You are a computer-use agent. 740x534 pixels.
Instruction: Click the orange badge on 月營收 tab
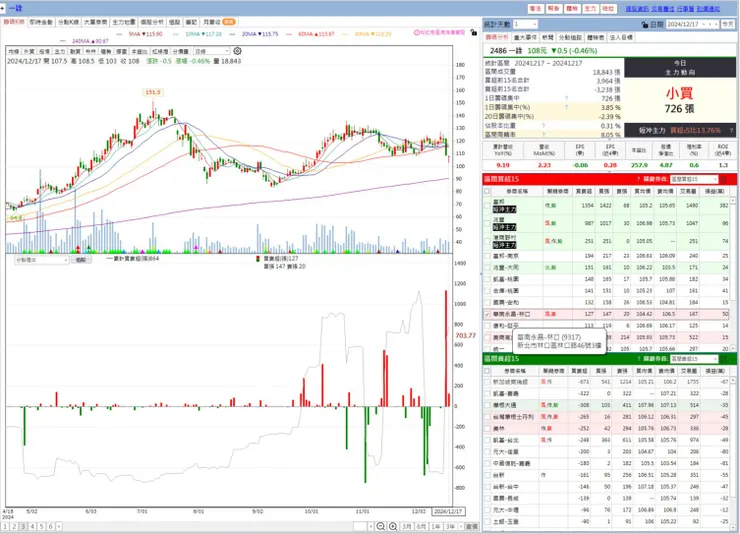pyautogui.click(x=229, y=22)
